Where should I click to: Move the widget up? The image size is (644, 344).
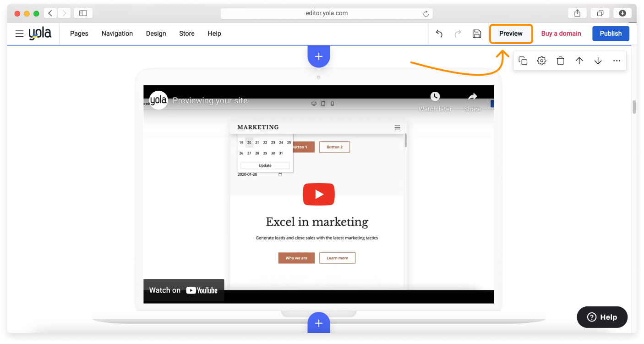pyautogui.click(x=579, y=60)
